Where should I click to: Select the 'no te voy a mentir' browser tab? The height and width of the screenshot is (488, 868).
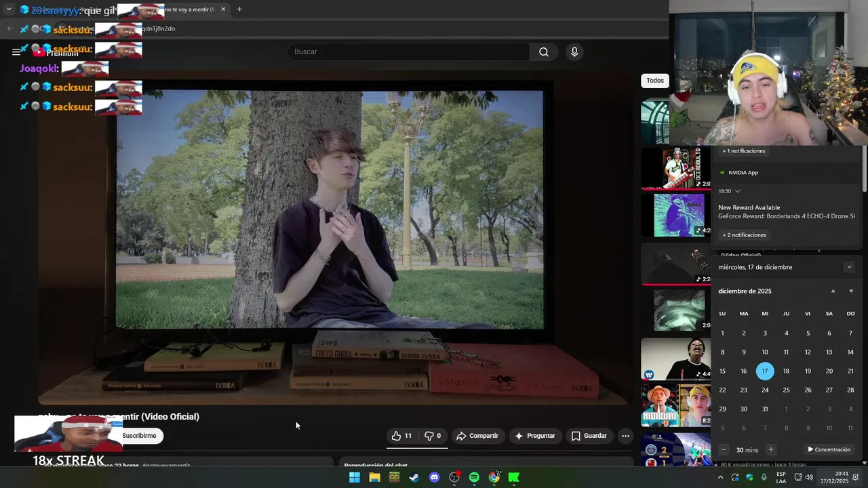click(183, 9)
